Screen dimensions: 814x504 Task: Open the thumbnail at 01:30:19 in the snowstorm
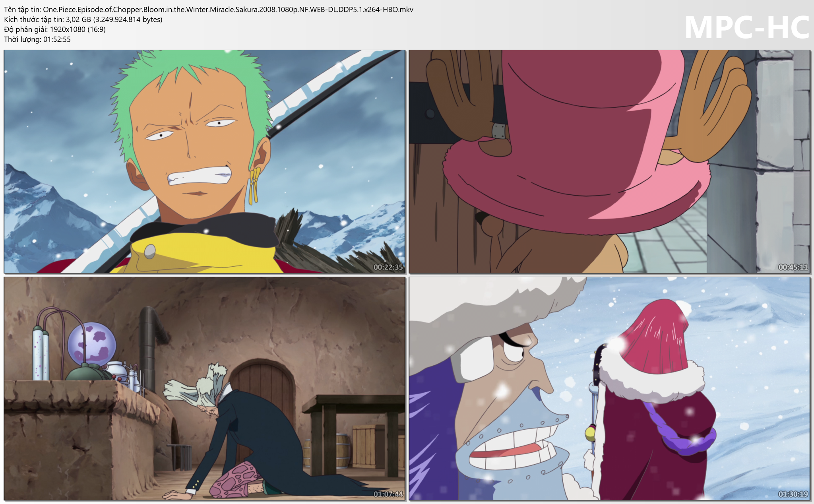coord(610,388)
